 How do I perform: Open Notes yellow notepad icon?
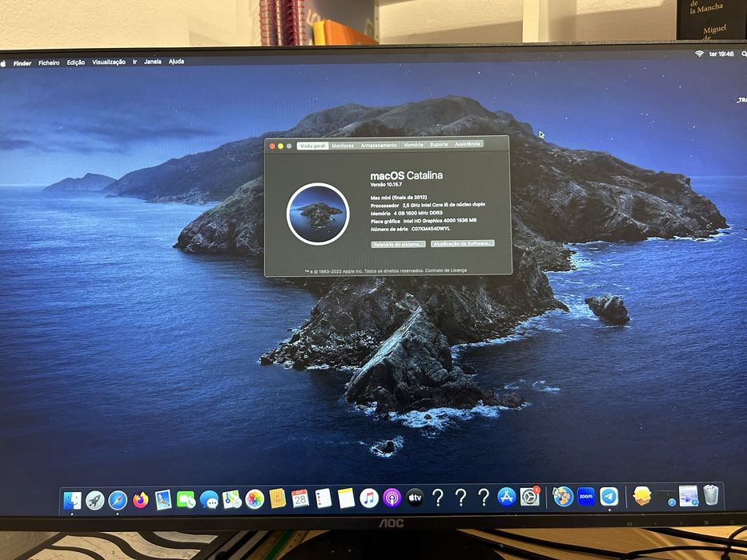click(347, 498)
